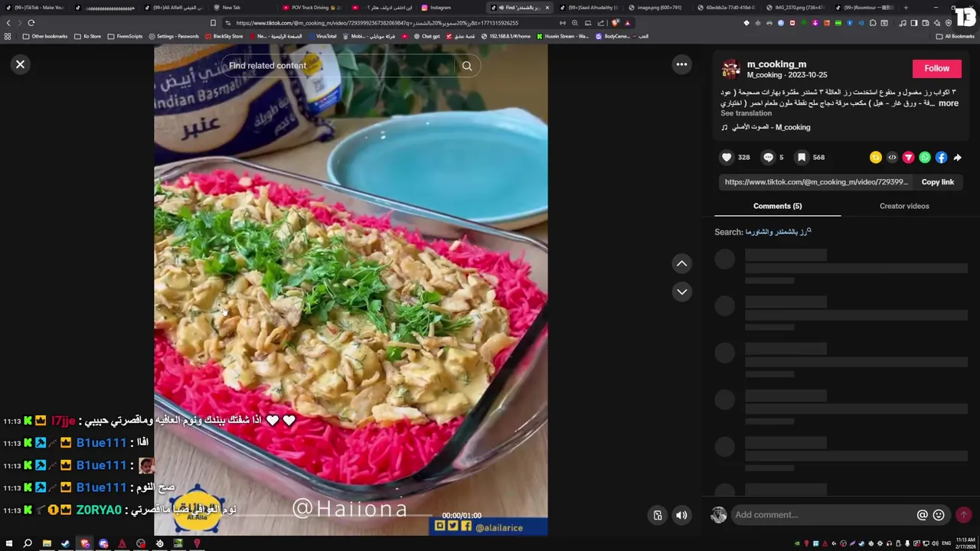Click the suggested search term link
The height and width of the screenshot is (551, 980).
(778, 232)
